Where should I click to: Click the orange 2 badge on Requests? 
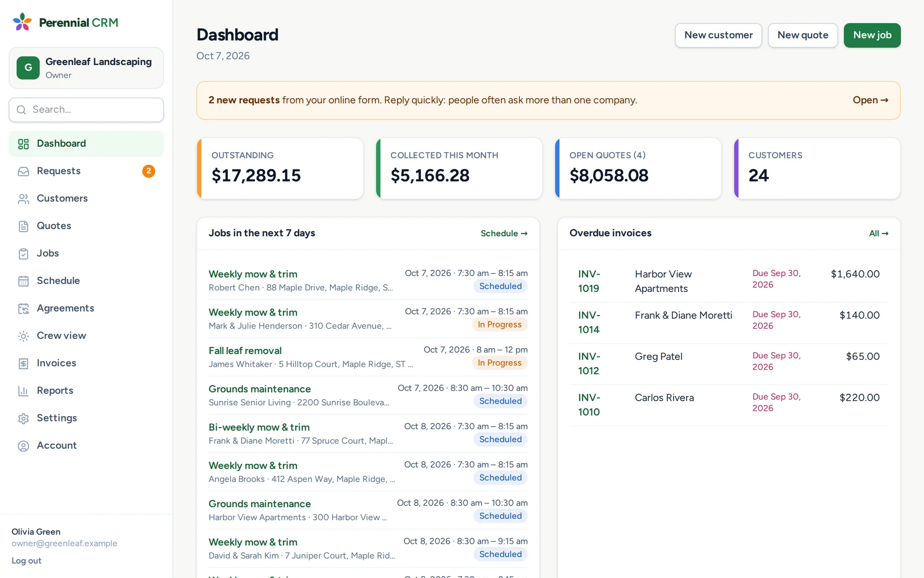click(x=149, y=171)
